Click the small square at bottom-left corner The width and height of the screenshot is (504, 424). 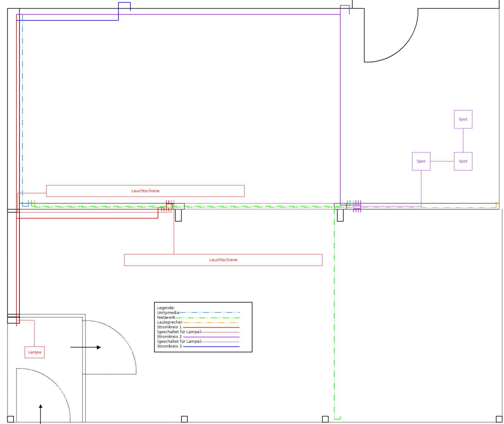click(11, 419)
